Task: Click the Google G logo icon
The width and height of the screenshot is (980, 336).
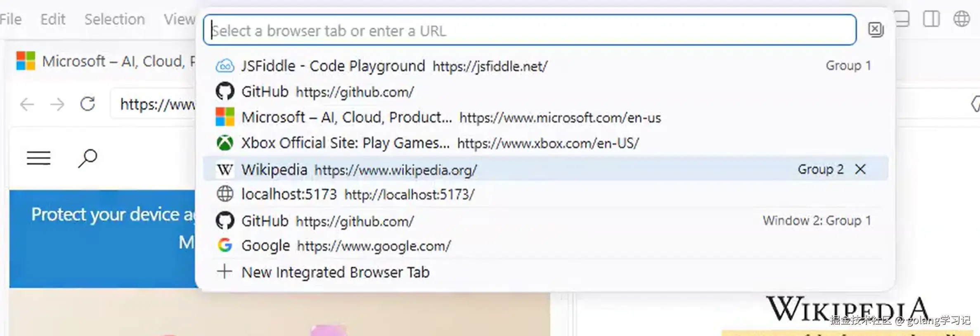Action: tap(225, 246)
